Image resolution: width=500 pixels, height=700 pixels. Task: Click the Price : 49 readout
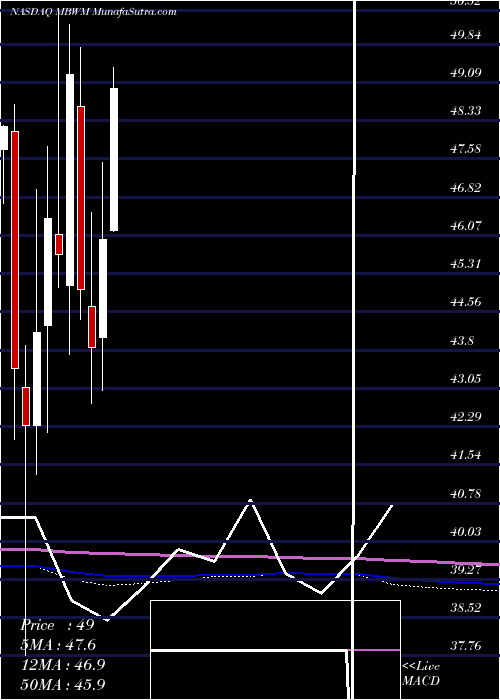pos(57,625)
